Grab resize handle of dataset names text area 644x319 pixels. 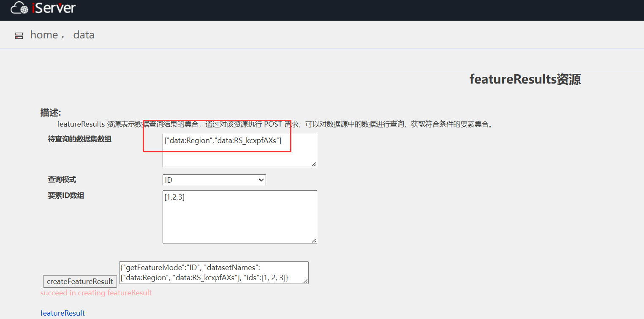pyautogui.click(x=314, y=164)
